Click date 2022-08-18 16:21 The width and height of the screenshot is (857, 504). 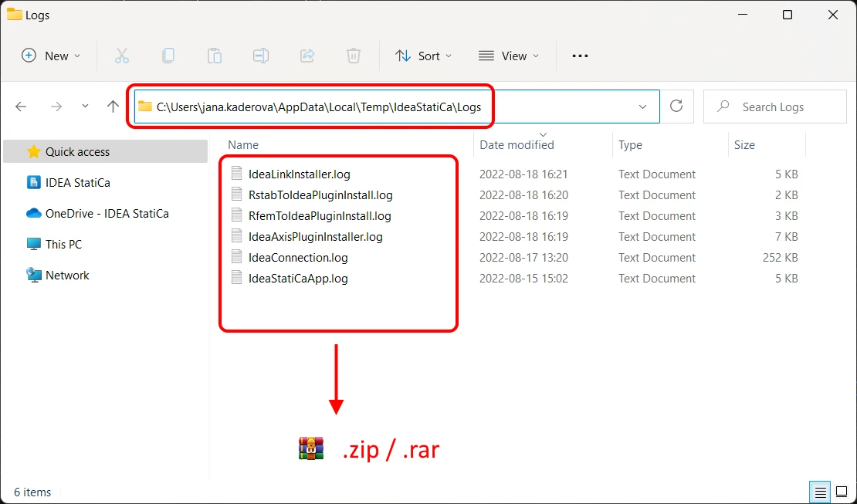(x=523, y=174)
